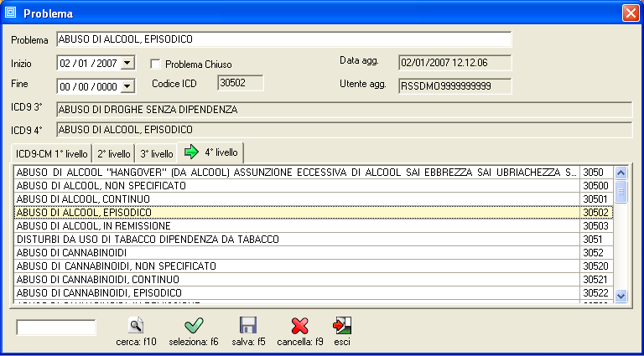The image size is (644, 356).
Task: Click the salva floppy disk icon
Action: [248, 326]
